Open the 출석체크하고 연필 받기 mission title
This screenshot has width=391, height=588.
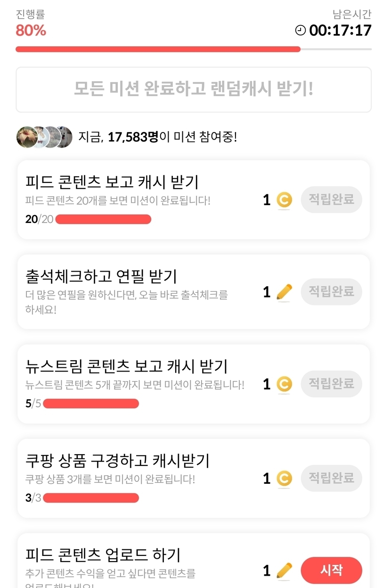tap(101, 276)
